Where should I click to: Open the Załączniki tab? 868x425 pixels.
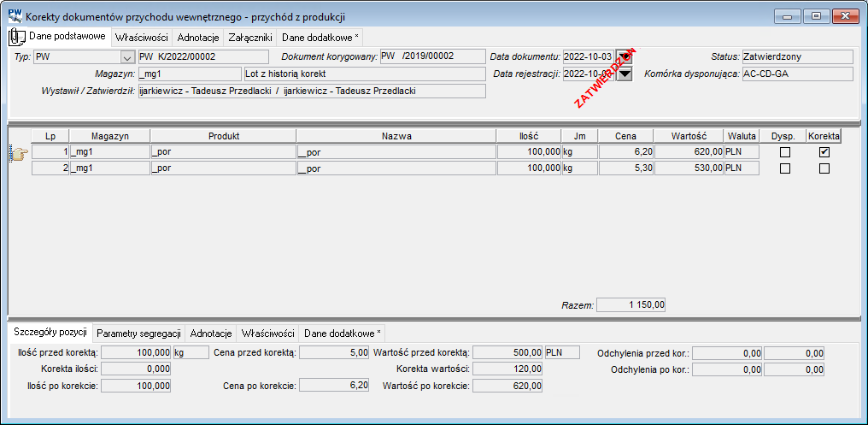click(x=250, y=38)
